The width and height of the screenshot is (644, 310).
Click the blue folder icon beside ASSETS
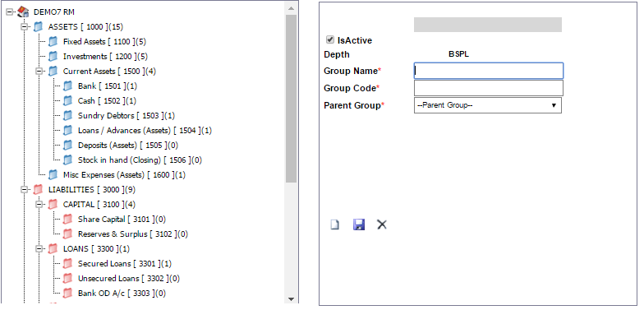coord(38,26)
